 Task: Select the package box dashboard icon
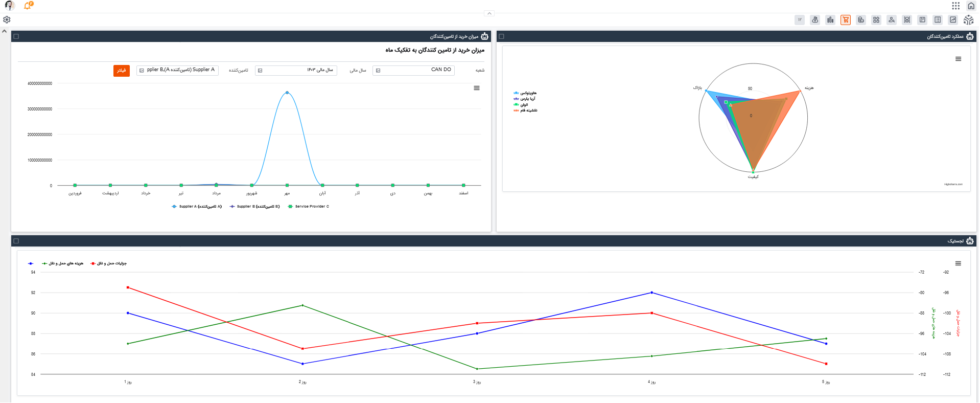tap(922, 20)
